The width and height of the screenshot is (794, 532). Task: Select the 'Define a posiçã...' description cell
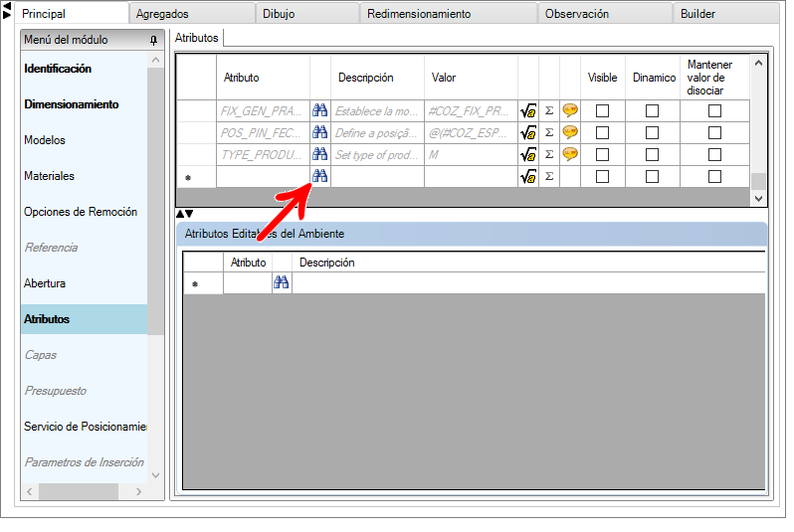click(377, 132)
